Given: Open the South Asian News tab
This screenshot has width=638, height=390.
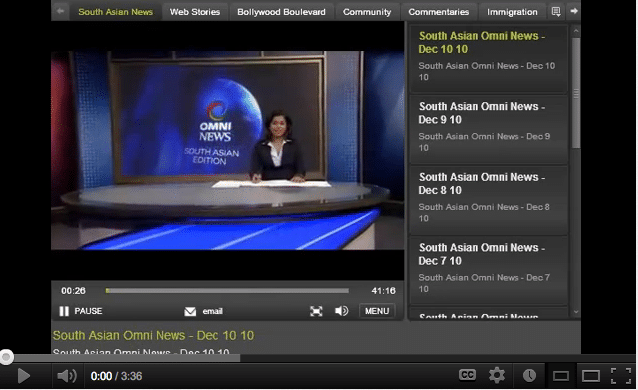Looking at the screenshot, I should point(116,12).
